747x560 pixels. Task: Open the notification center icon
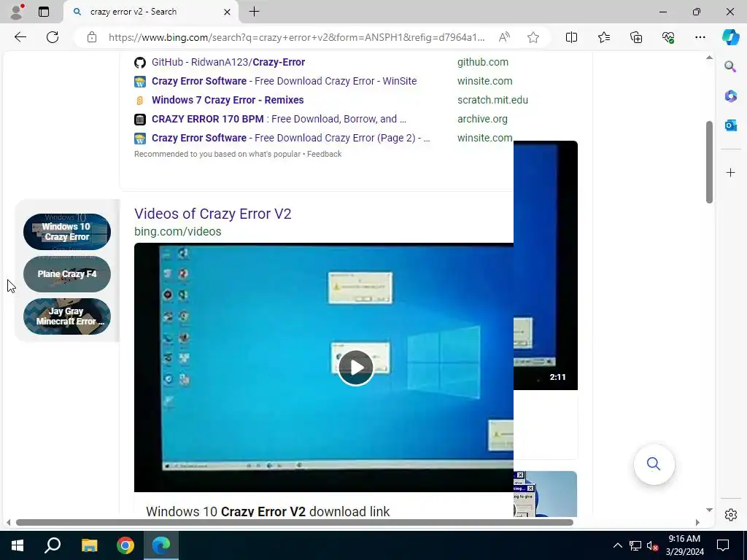click(723, 545)
